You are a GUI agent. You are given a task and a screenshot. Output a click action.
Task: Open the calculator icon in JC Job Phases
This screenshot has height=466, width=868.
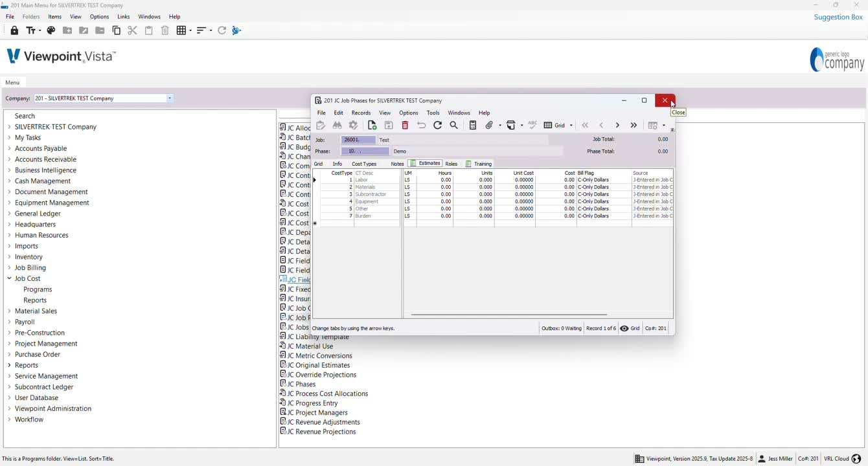point(473,126)
